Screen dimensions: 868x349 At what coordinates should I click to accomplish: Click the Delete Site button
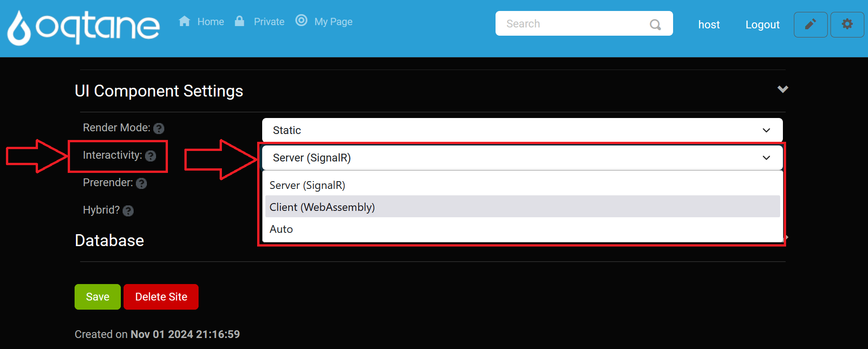pyautogui.click(x=161, y=297)
